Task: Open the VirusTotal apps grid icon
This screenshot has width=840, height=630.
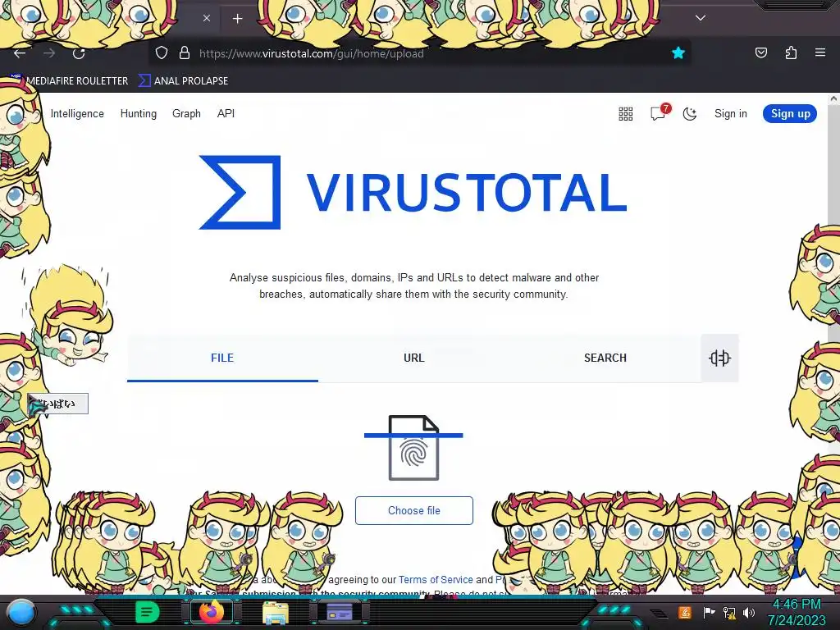Action: click(x=626, y=113)
